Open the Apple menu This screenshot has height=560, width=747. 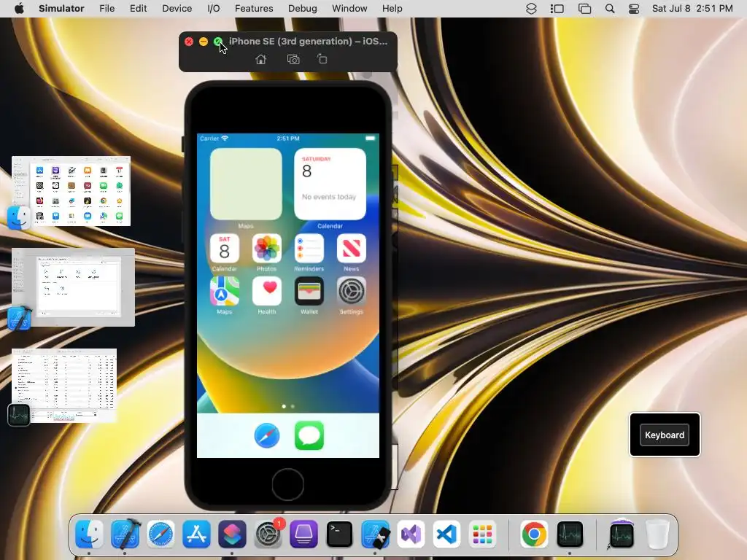coord(19,9)
